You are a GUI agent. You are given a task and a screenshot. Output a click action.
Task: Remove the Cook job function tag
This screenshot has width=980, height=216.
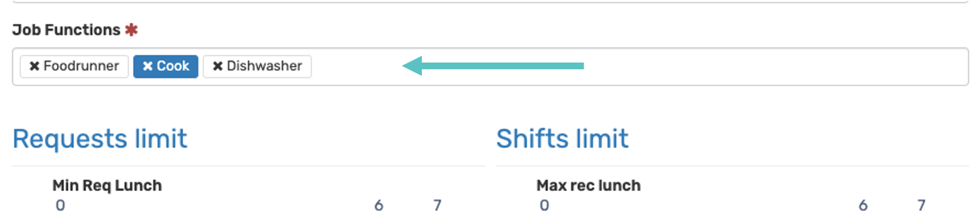click(147, 66)
